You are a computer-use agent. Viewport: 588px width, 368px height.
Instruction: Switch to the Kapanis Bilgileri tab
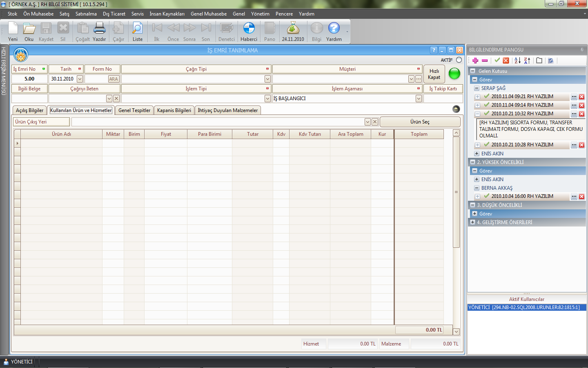(174, 110)
